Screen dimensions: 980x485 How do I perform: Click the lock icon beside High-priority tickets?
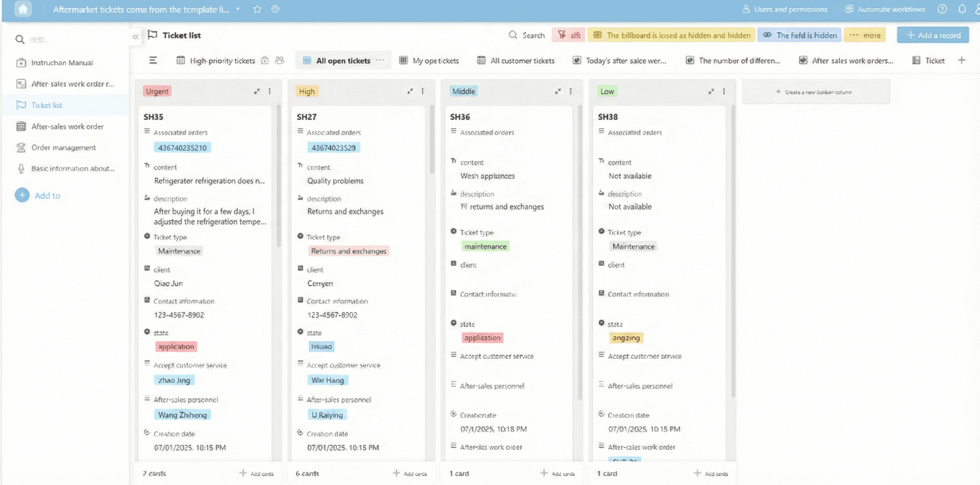tap(265, 61)
